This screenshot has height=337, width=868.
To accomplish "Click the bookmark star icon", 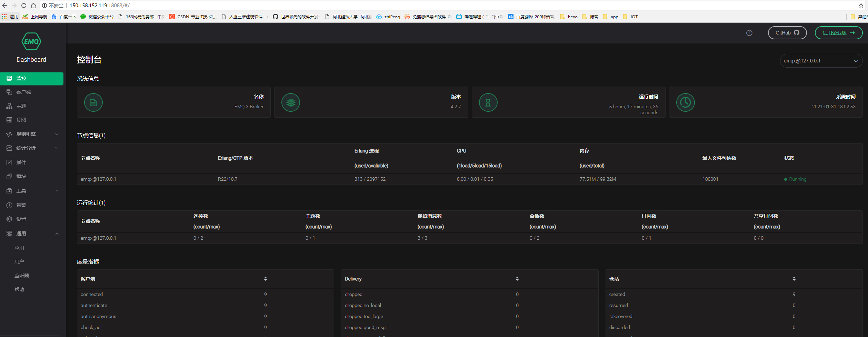I will click(861, 6).
